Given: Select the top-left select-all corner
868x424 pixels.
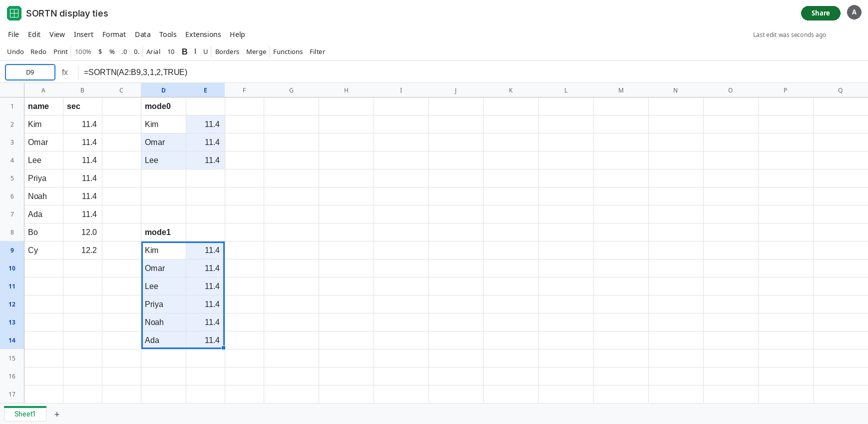Looking at the screenshot, I should pos(12,90).
